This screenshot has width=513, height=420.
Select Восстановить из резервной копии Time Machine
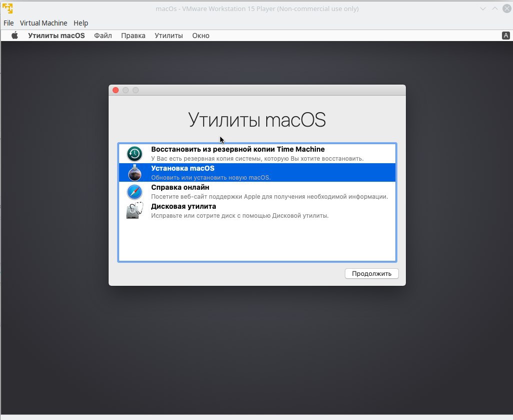(x=257, y=154)
